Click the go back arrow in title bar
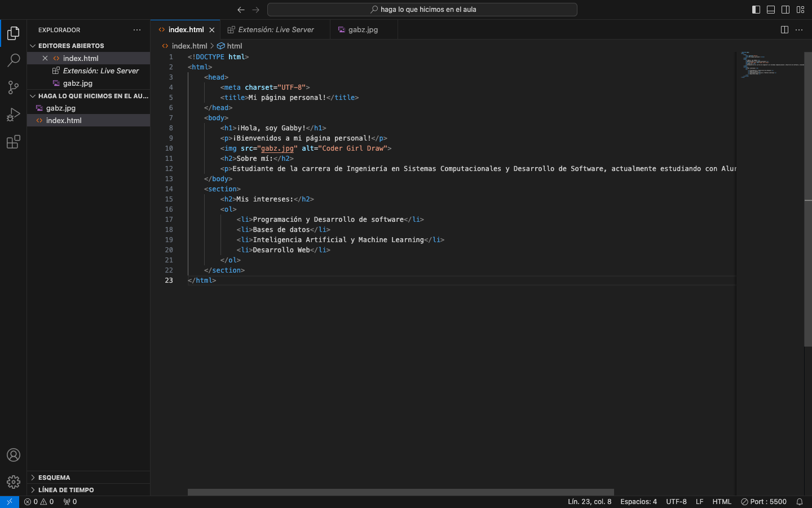The height and width of the screenshot is (508, 812). [x=241, y=10]
